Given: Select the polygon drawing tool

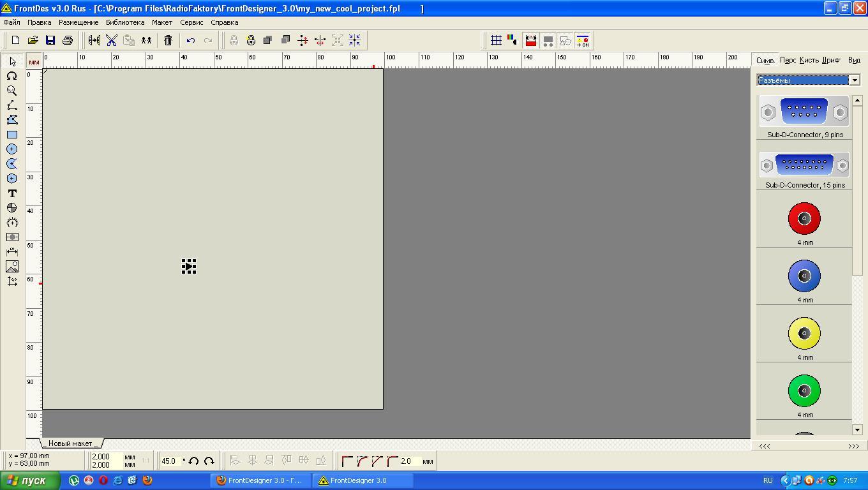Looking at the screenshot, I should tap(12, 120).
